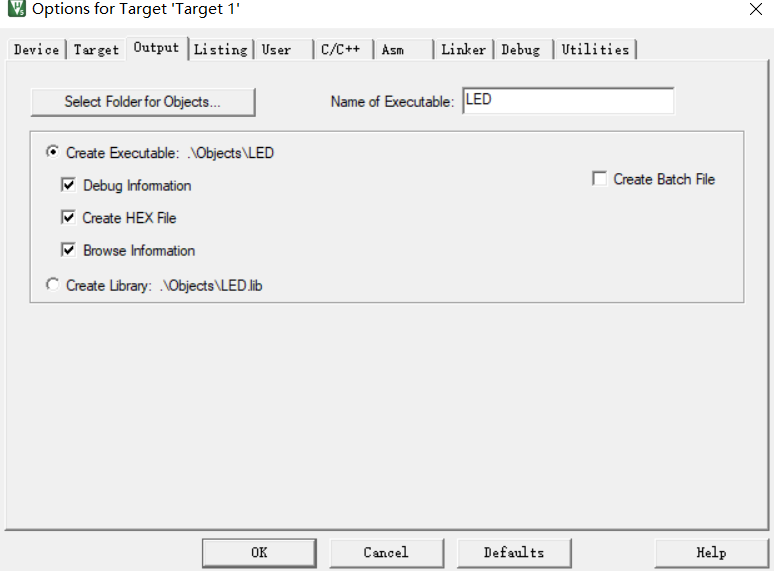Open the Listing tab
This screenshot has width=774, height=571.
pos(221,49)
